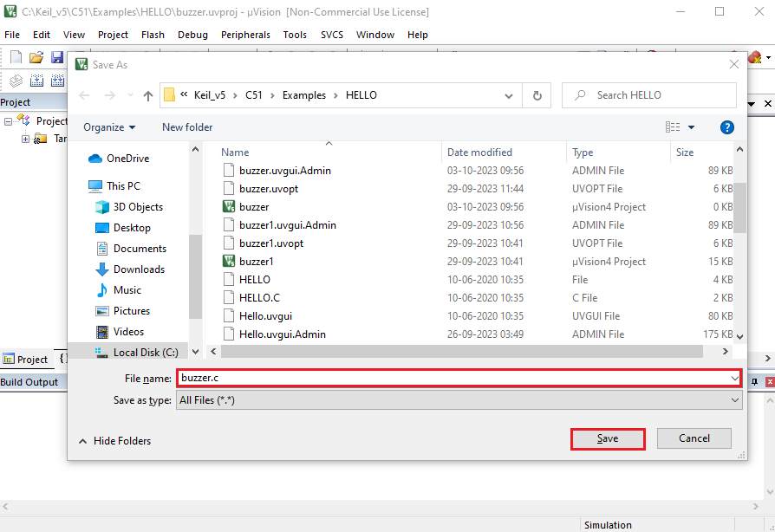Click the blue floppy Save icon in toolbar
775x532 pixels.
tap(57, 57)
